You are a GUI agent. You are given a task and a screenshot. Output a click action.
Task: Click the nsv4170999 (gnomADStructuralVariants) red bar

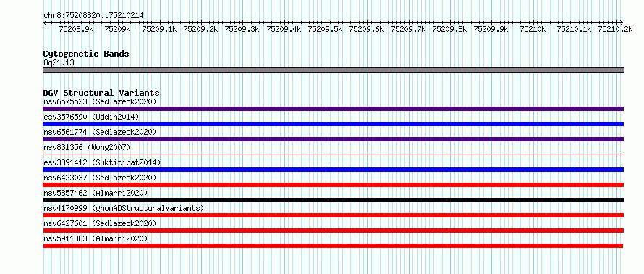click(x=333, y=215)
